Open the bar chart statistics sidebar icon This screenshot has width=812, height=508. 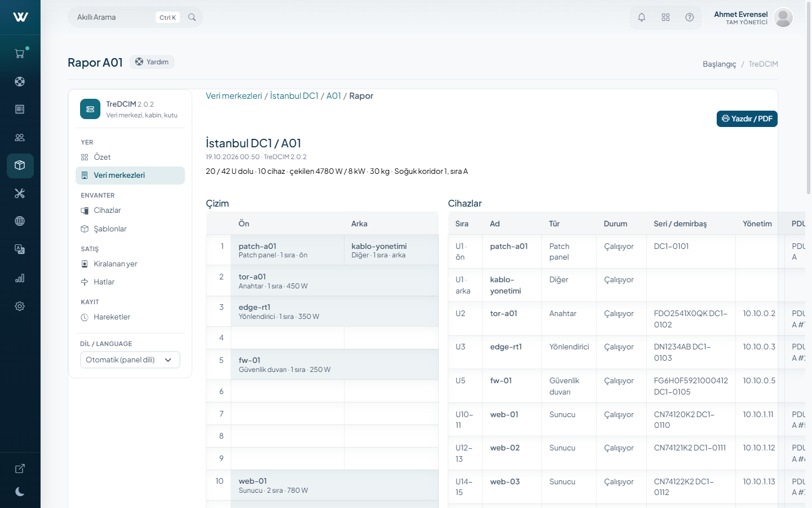pos(20,278)
